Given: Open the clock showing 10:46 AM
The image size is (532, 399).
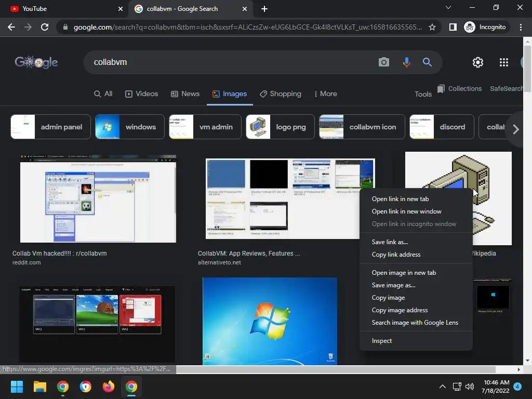Looking at the screenshot, I should click(x=495, y=387).
